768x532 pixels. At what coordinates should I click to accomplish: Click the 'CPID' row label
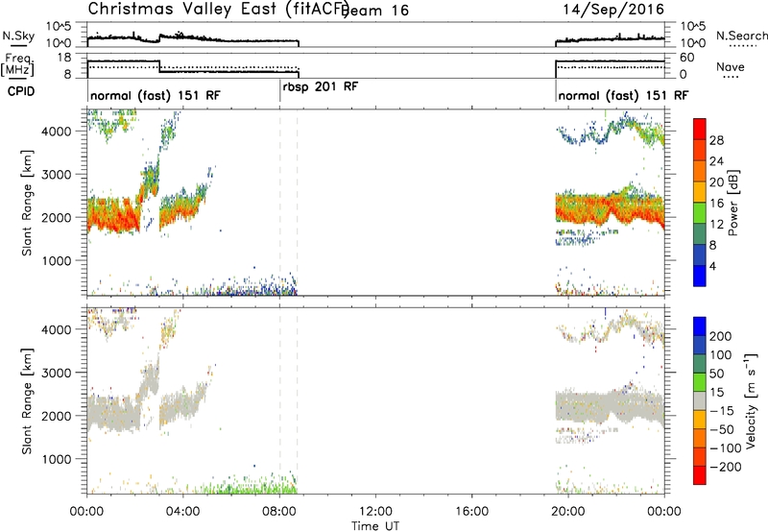(21, 91)
